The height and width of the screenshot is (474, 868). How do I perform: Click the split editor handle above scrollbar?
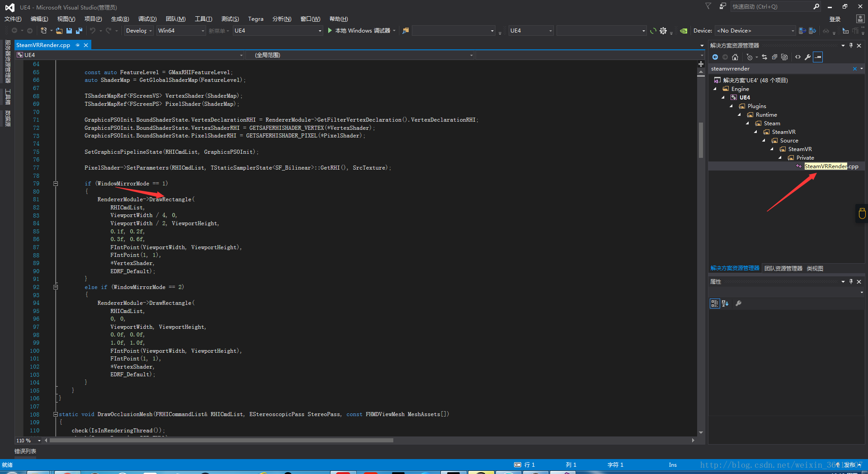[x=701, y=64]
